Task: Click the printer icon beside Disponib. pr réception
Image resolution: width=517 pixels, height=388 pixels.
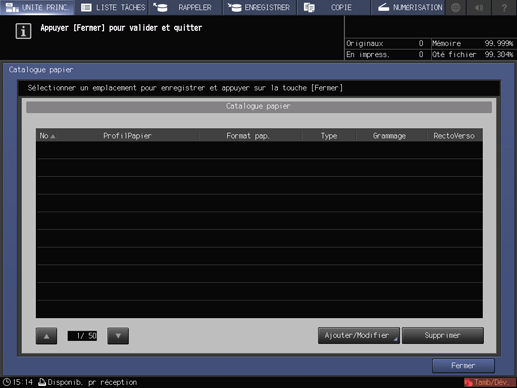Action: (42, 382)
